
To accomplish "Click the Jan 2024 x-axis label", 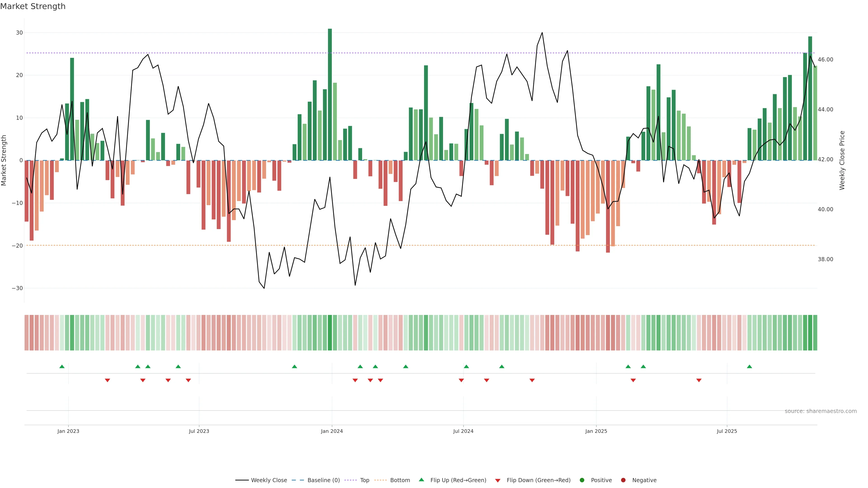I will [x=332, y=431].
